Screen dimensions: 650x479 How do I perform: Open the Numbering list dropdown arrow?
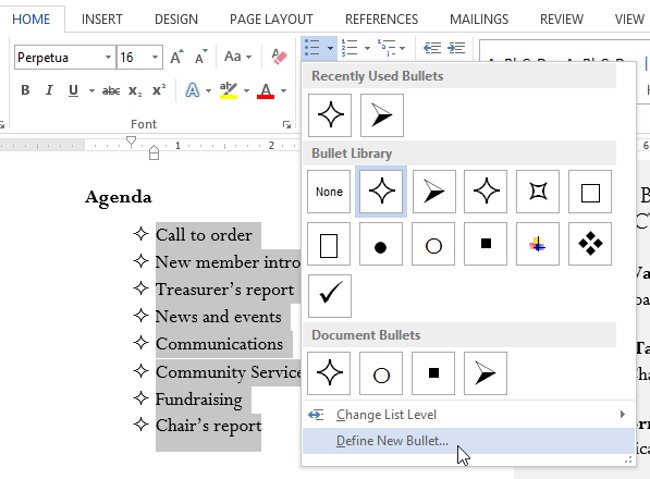pyautogui.click(x=367, y=47)
